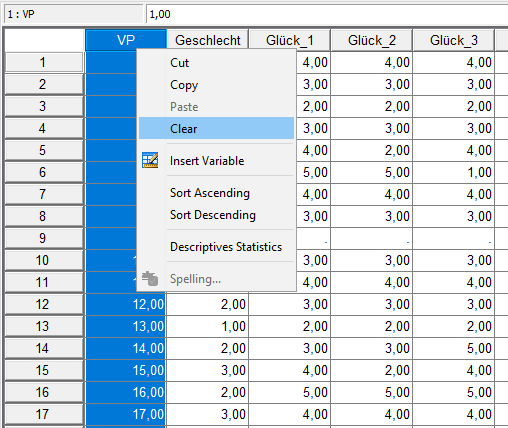Click Spelling... menu entry

[x=216, y=279]
